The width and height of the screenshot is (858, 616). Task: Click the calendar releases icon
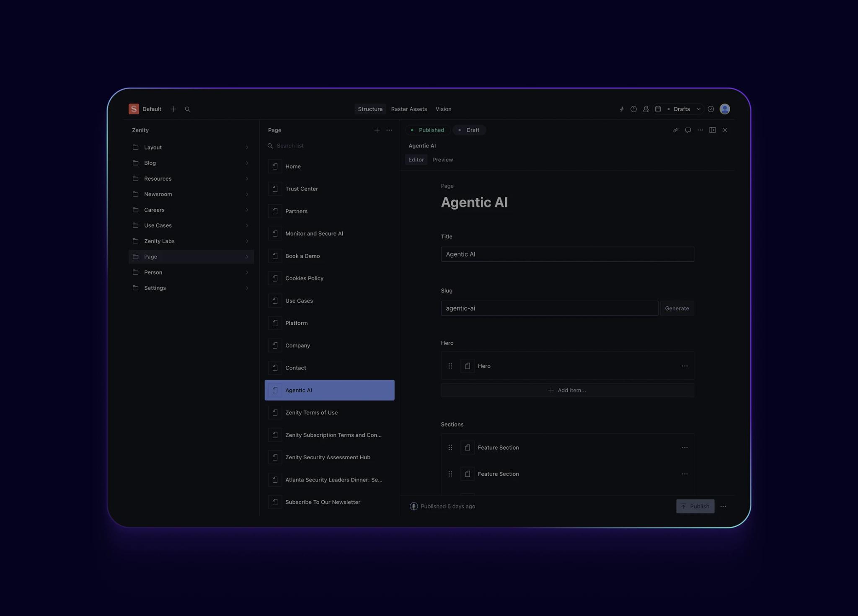658,109
